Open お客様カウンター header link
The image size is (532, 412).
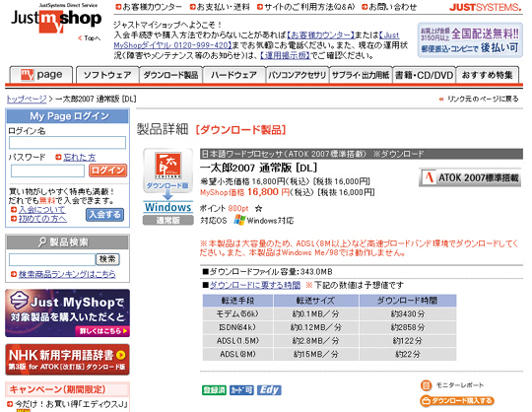pyautogui.click(x=149, y=7)
